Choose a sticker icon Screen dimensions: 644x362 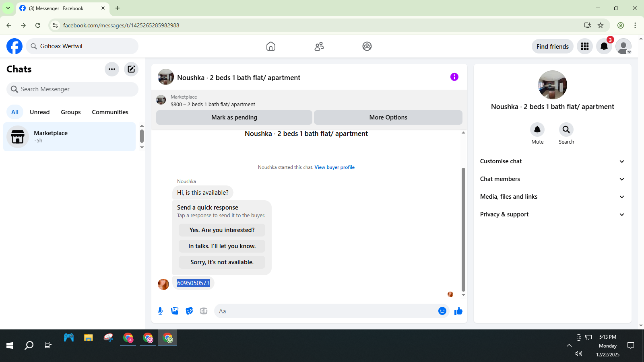click(x=189, y=311)
